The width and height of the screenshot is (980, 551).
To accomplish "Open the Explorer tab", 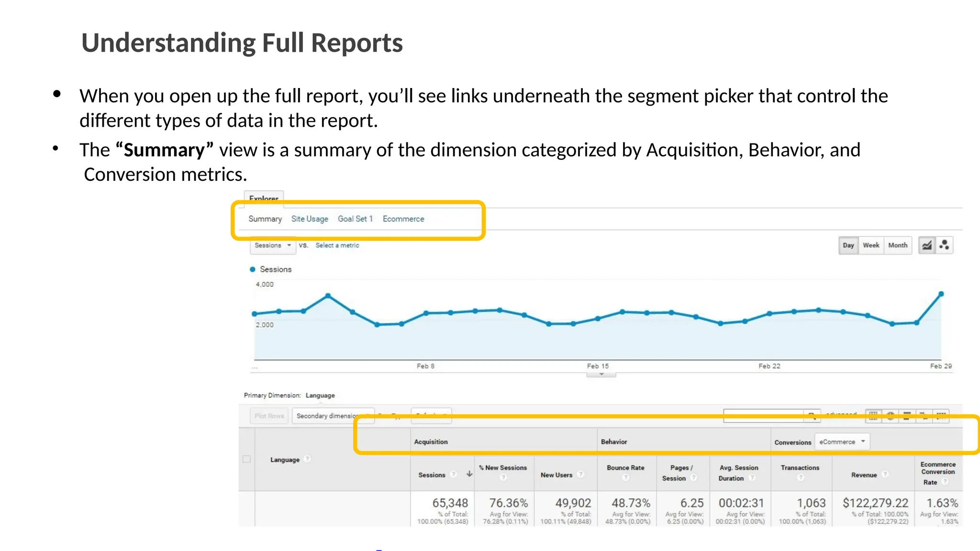I will (264, 198).
